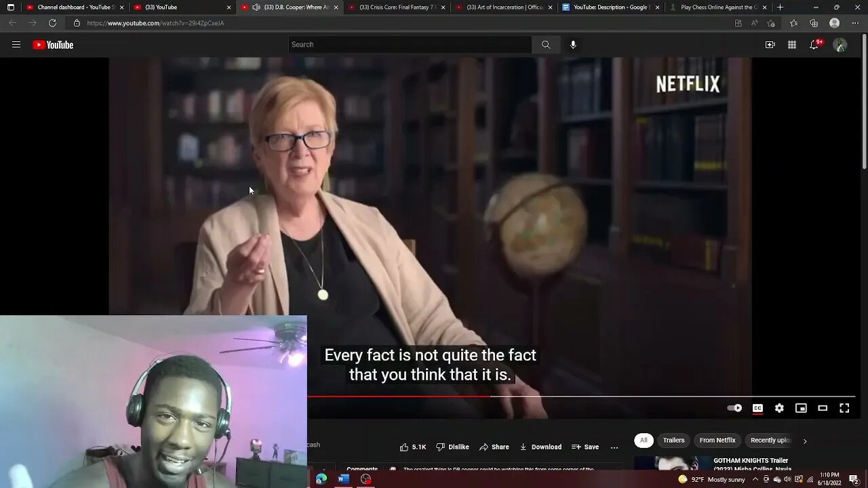The height and width of the screenshot is (488, 868).
Task: Open browser settings and more menu
Action: 855,23
